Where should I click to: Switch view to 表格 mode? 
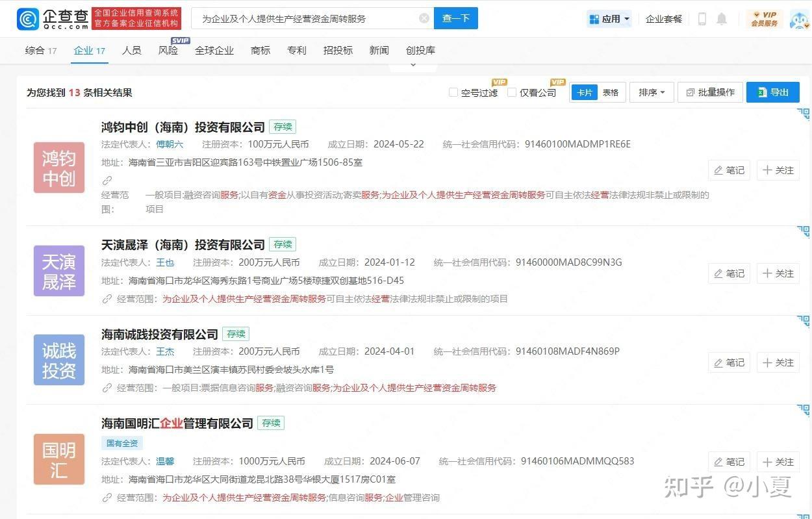tap(609, 92)
